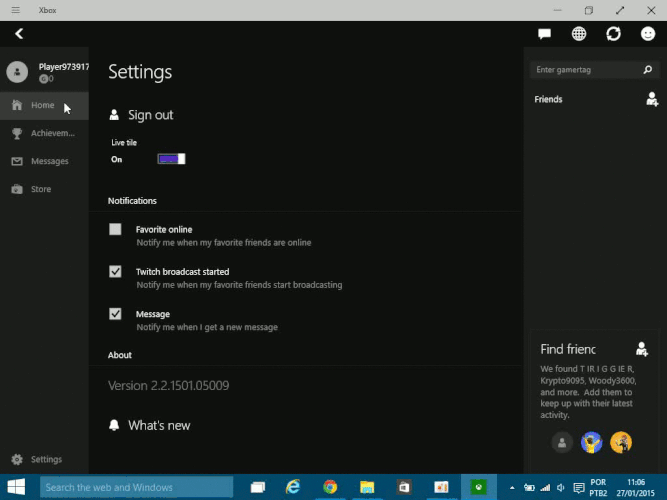Open the chat messages icon in top bar
This screenshot has width=667, height=500.
(544, 34)
